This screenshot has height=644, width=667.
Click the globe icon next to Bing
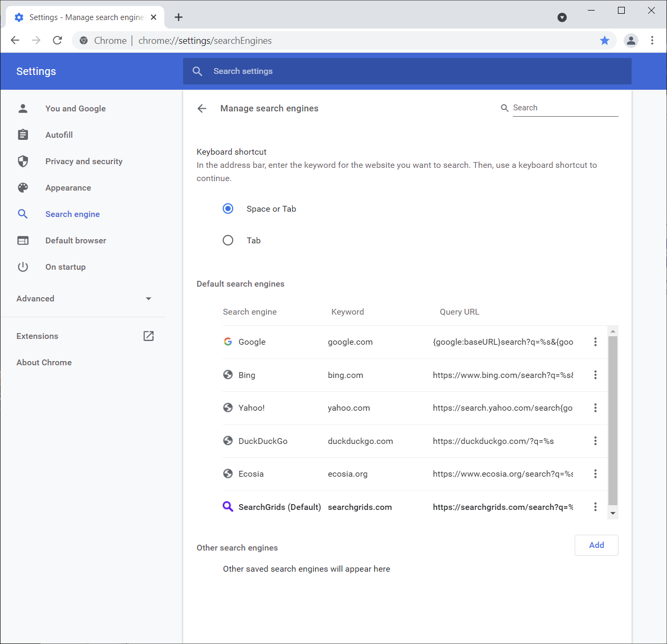[228, 375]
